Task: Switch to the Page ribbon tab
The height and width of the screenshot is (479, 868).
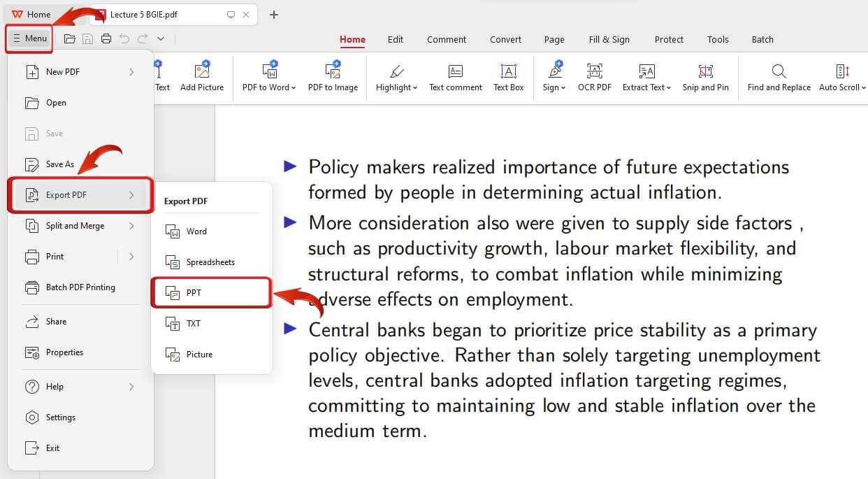Action: click(554, 39)
